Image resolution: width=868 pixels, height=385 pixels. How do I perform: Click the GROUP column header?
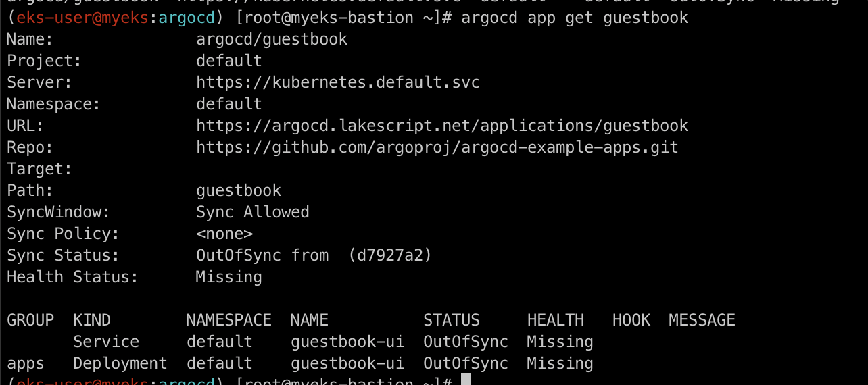pyautogui.click(x=30, y=320)
